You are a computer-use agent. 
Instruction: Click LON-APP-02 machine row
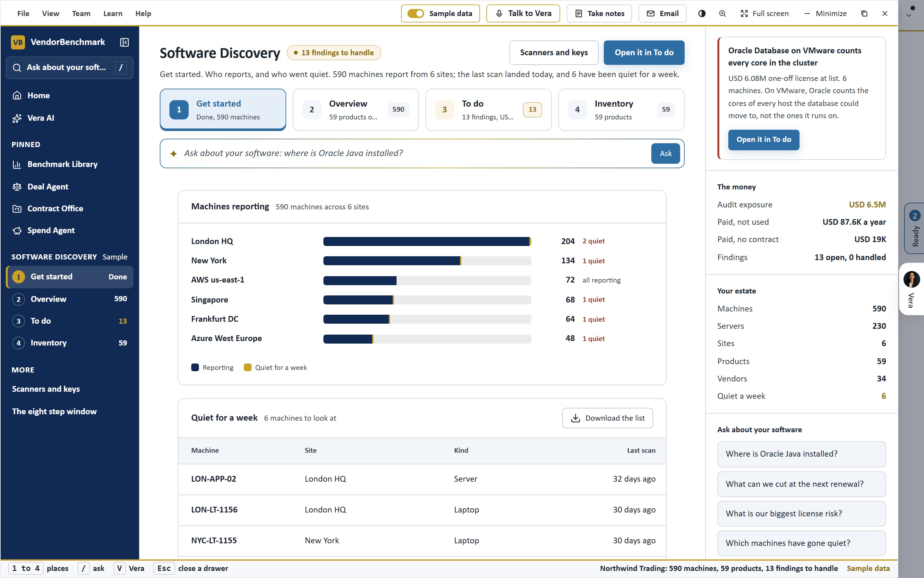422,479
